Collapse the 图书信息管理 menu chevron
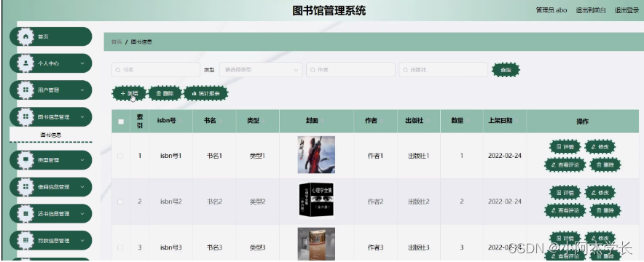The image size is (644, 262). (x=82, y=117)
